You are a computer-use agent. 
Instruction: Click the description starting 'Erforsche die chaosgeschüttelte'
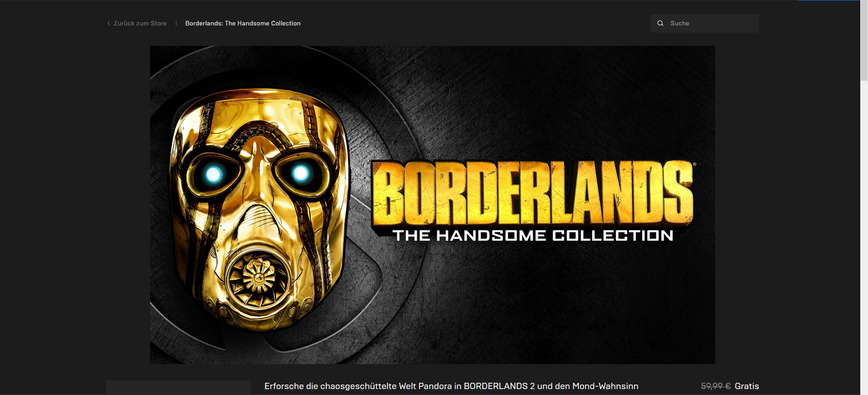[451, 386]
